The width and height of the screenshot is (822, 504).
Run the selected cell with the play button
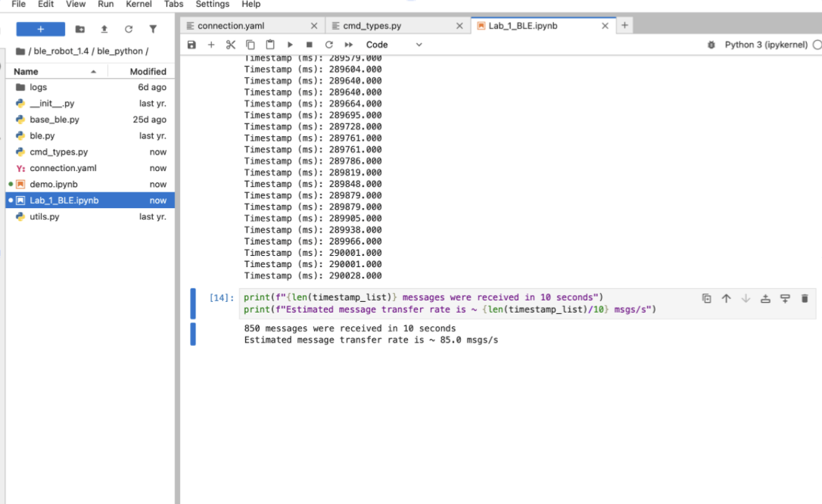click(290, 45)
